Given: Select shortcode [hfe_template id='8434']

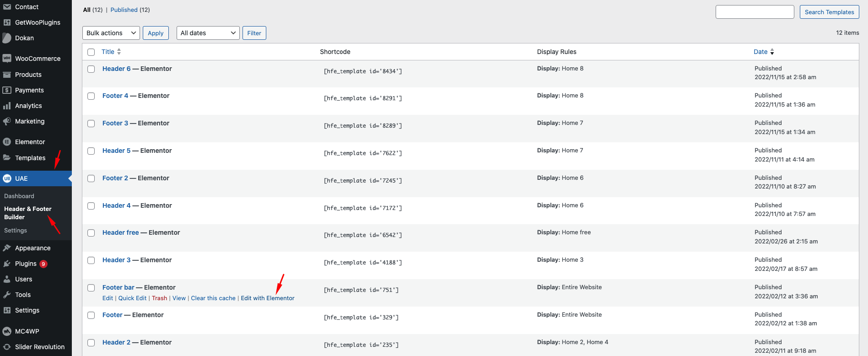Looking at the screenshot, I should [363, 71].
